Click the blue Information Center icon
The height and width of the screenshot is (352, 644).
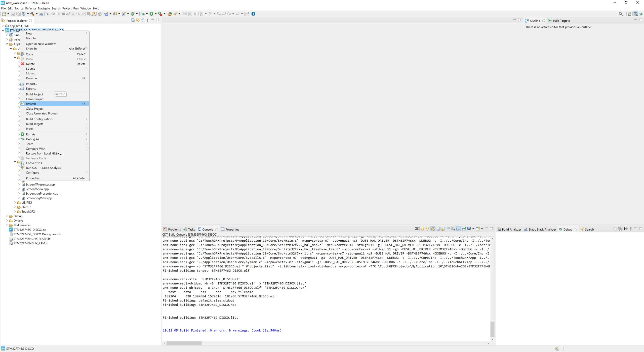click(253, 14)
